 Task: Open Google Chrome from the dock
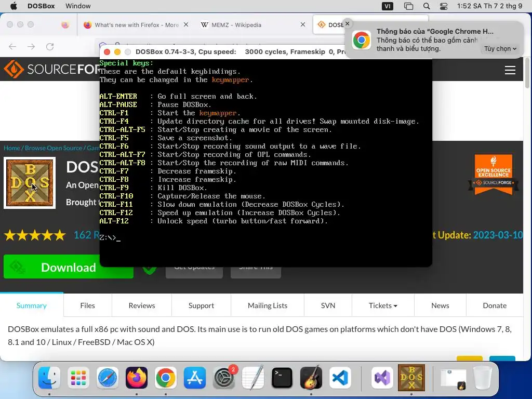coord(166,378)
